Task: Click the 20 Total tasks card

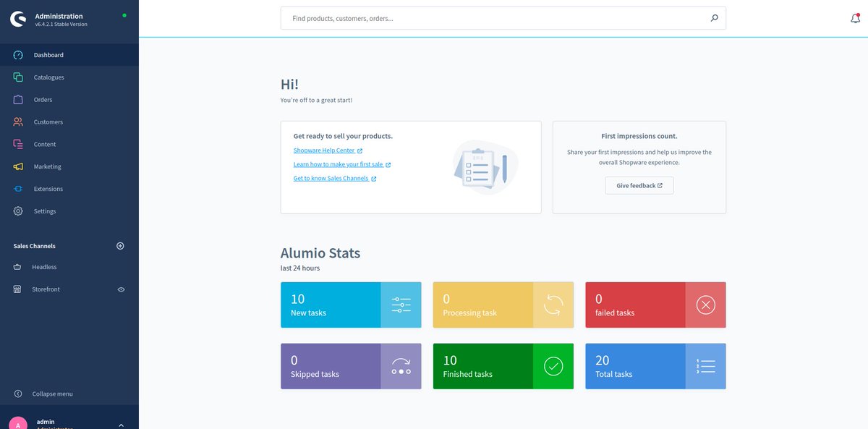Action: [655, 366]
